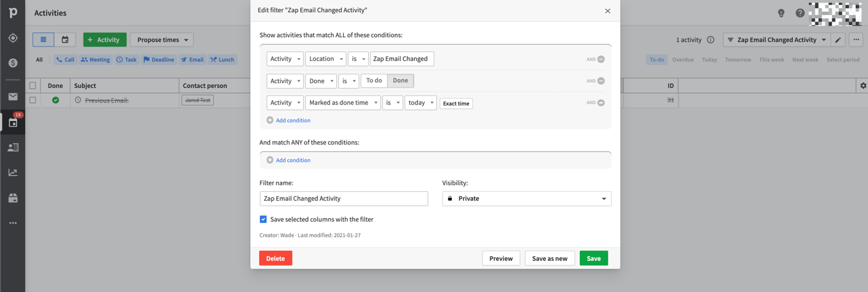This screenshot has height=292, width=868.
Task: Add condition under ANY conditions
Action: (x=288, y=160)
